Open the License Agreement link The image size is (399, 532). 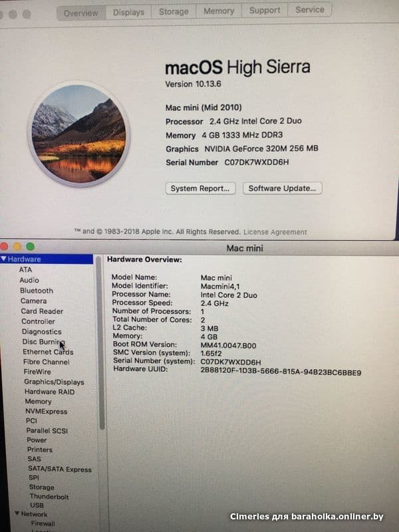coord(275,232)
